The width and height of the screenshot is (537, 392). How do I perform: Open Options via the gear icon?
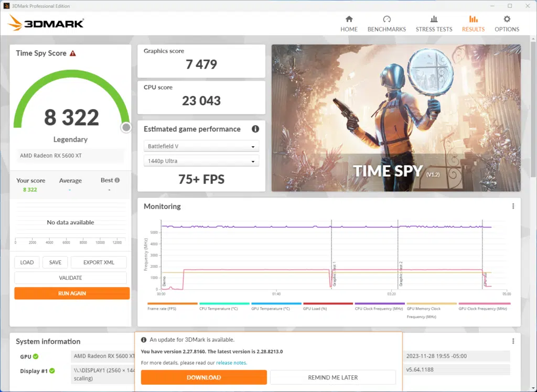click(x=507, y=19)
